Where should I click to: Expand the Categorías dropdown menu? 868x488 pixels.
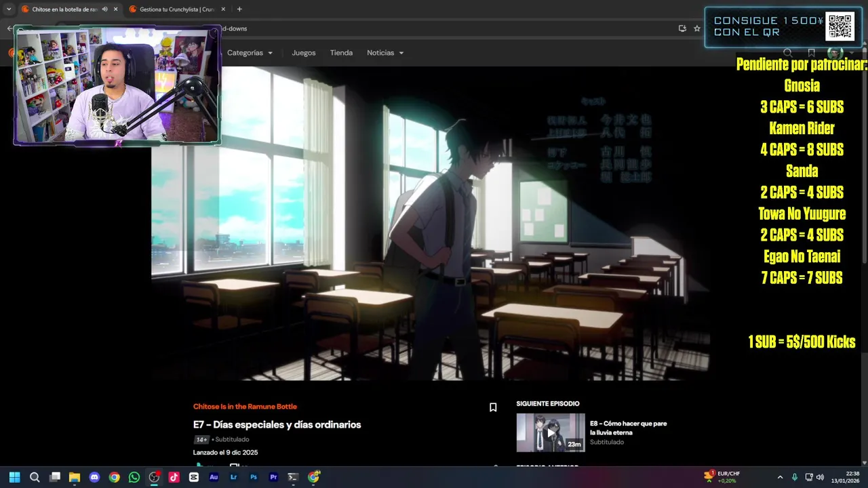pos(250,53)
